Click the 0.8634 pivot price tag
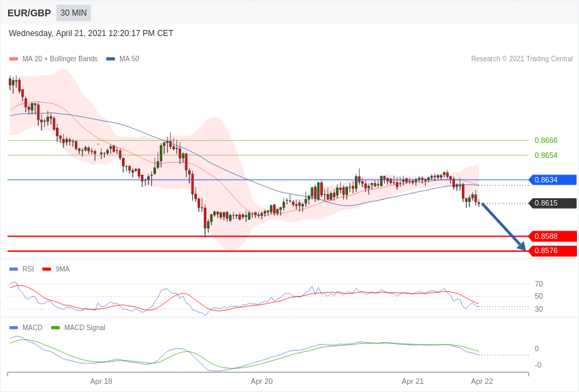This screenshot has width=579, height=392. 552,180
